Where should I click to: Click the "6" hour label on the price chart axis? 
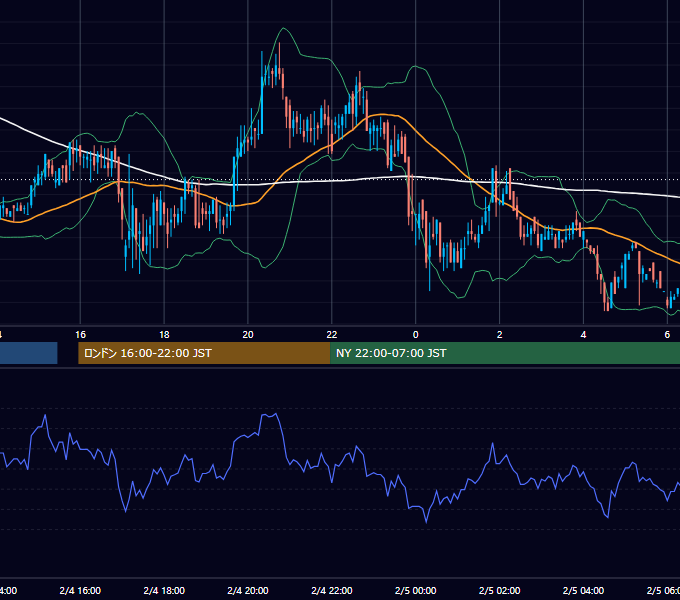click(667, 335)
